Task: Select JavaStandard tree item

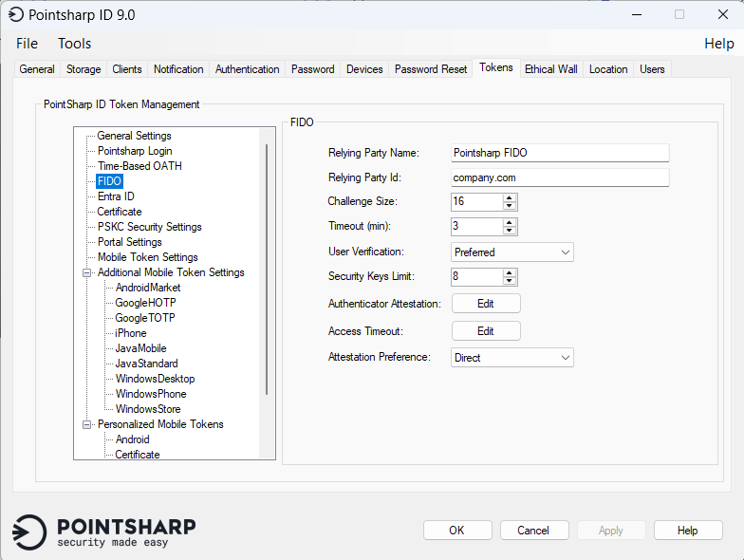Action: [x=146, y=364]
